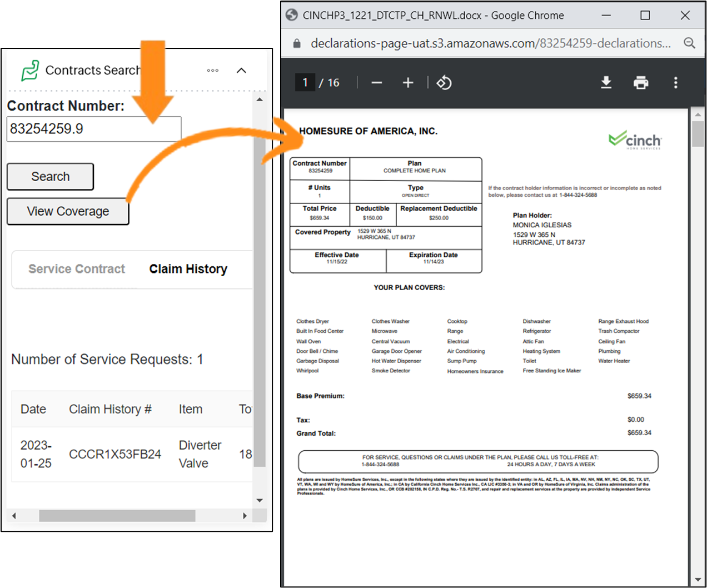This screenshot has width=707, height=588.
Task: Click the panel vertical scrollbar up arrow
Action: click(x=260, y=99)
